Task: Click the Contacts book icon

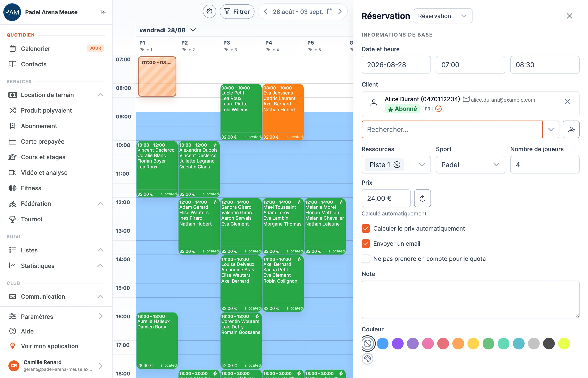Action: pos(13,64)
